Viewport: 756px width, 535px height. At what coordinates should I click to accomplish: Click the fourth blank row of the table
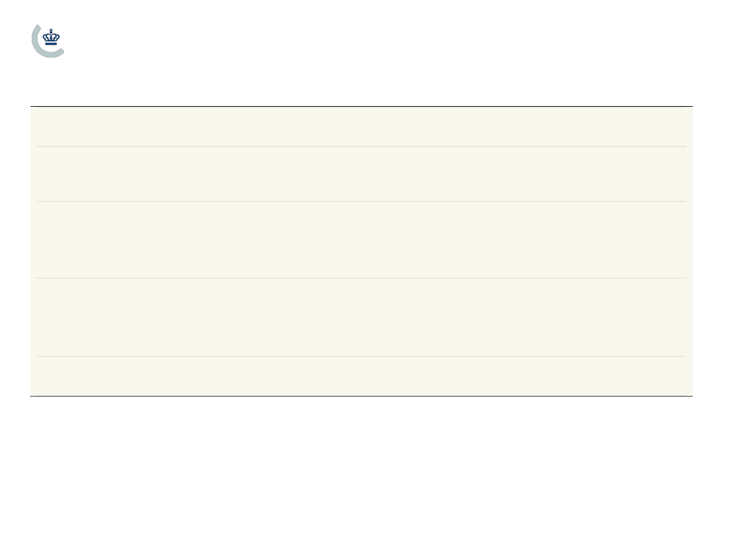(361, 318)
